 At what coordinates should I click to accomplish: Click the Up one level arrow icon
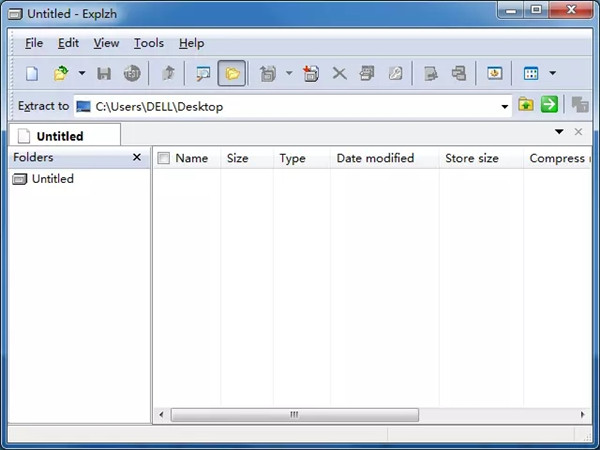pyautogui.click(x=168, y=73)
